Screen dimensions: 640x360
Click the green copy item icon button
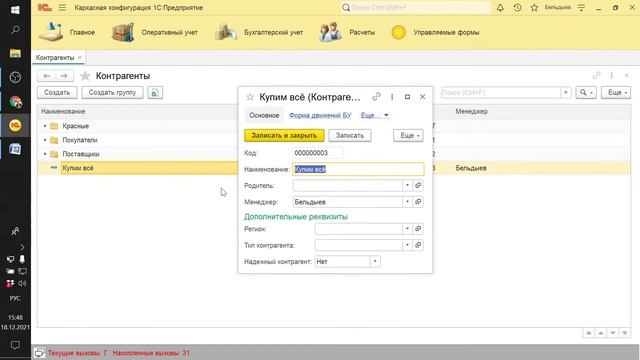click(x=155, y=93)
